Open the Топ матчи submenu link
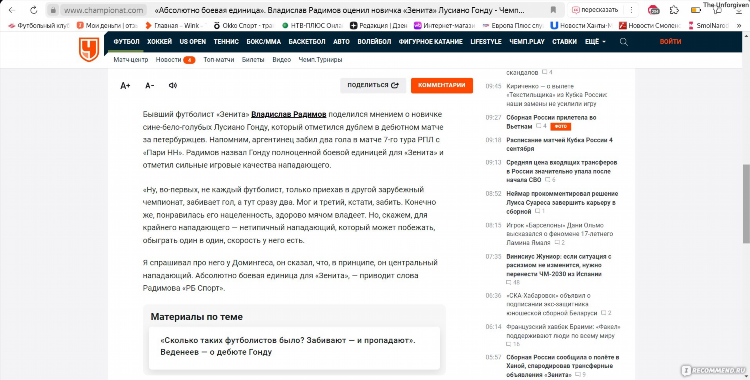Viewport: 750px width, 380px height. click(219, 60)
